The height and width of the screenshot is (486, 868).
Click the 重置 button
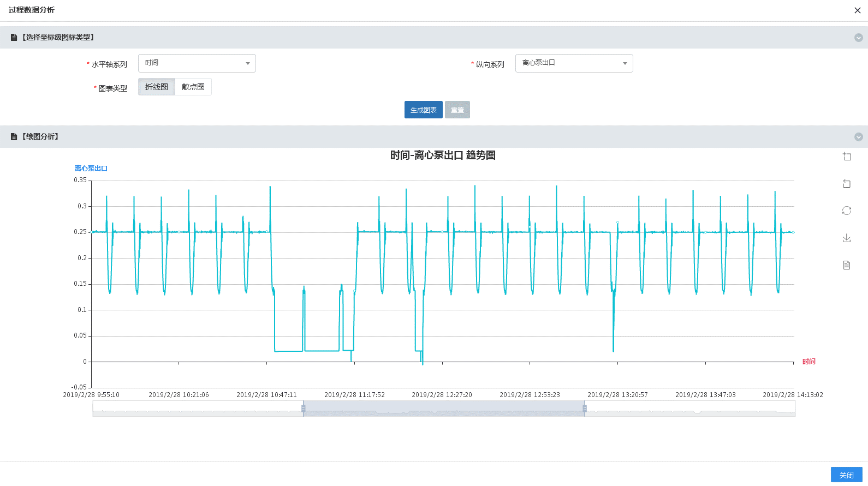click(x=457, y=110)
